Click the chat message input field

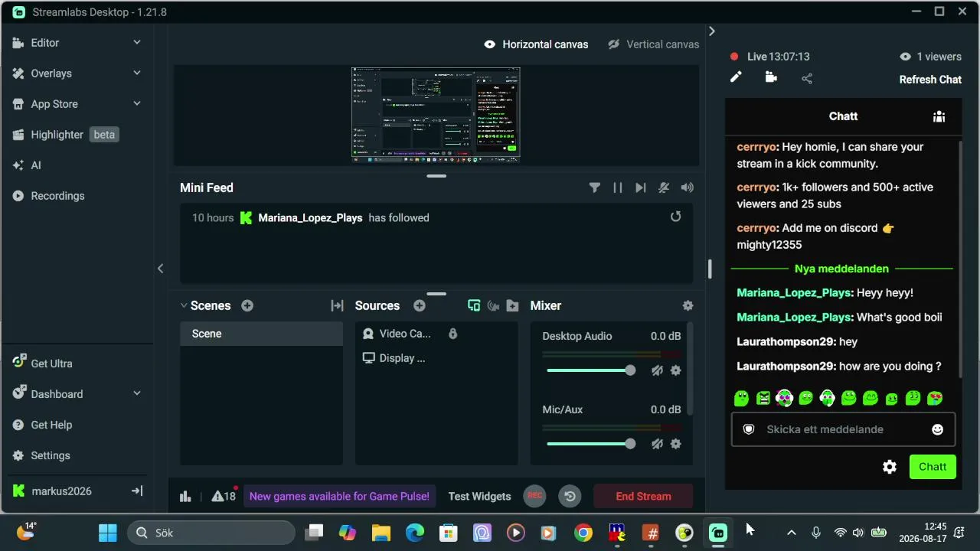[x=843, y=429]
